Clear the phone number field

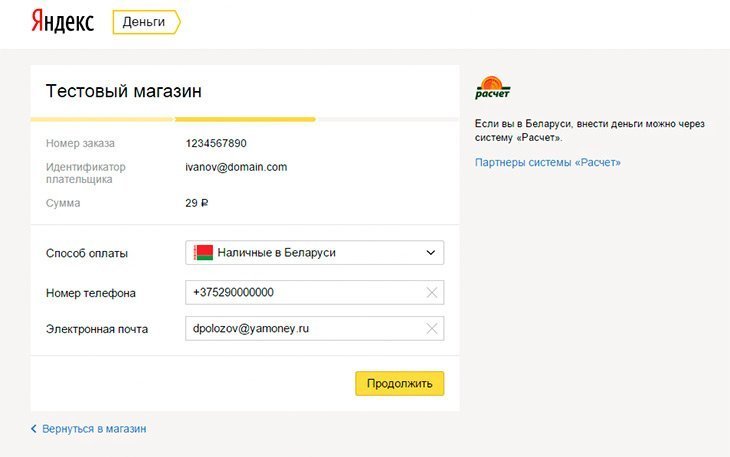(x=432, y=292)
